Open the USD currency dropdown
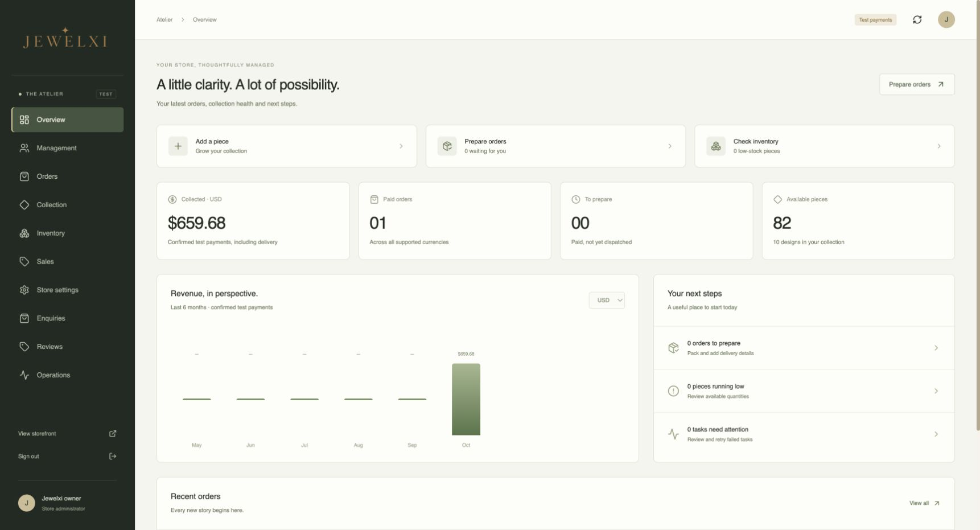The width and height of the screenshot is (980, 530). tap(607, 300)
